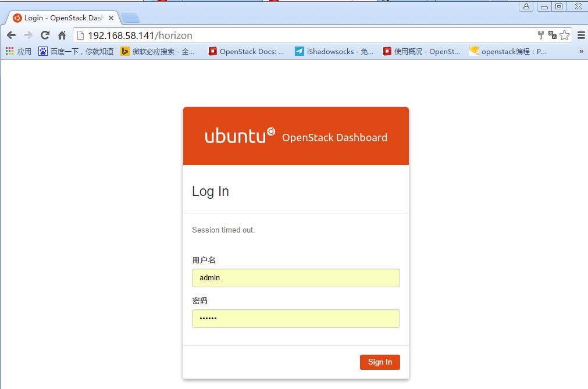Screen dimensions: 588x389
Task: Select the Login - OpenStack Dashboard tab
Action: 63,17
